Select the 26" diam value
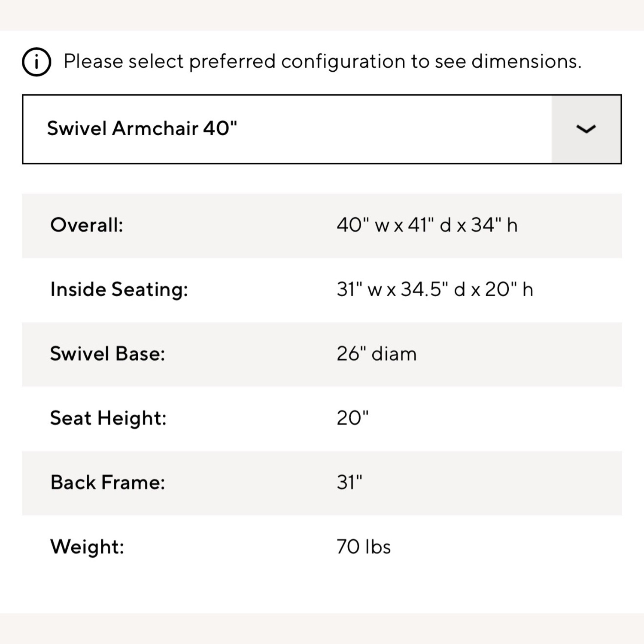Image resolution: width=644 pixels, height=644 pixels. 377,354
